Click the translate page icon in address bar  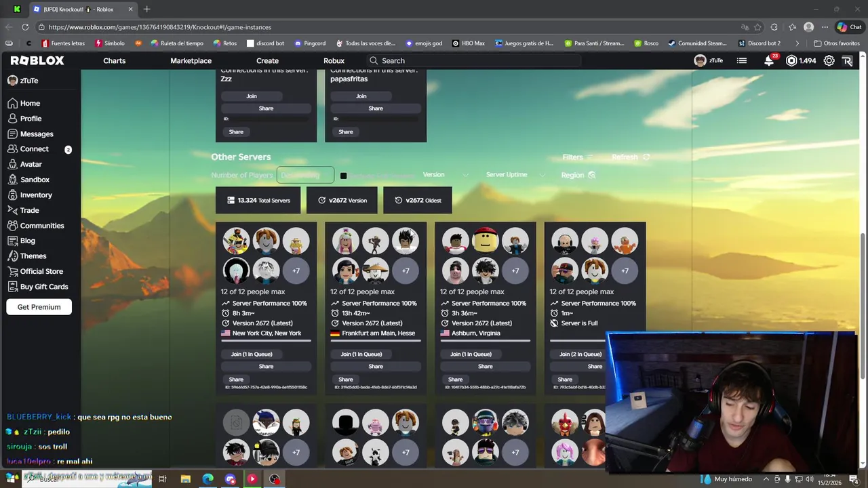coord(745,27)
